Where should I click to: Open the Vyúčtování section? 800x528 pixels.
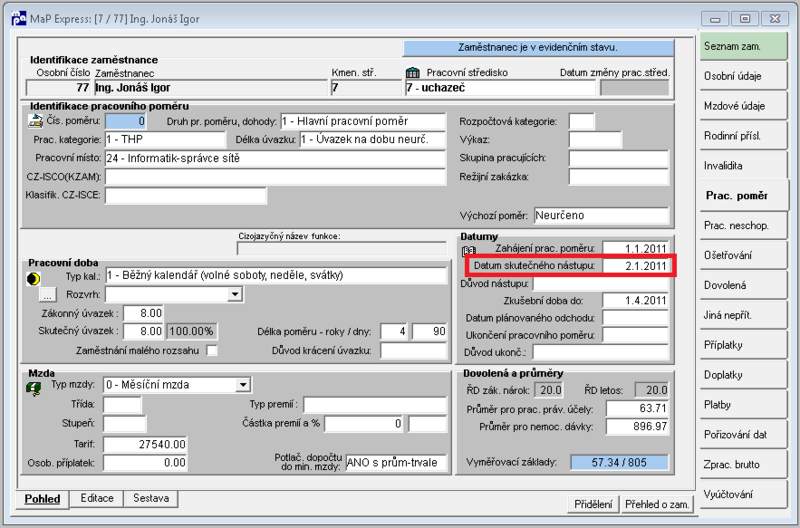pos(743,494)
